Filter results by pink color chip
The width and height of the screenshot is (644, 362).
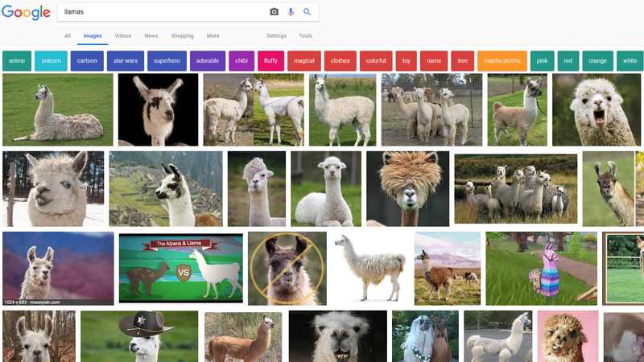(542, 61)
